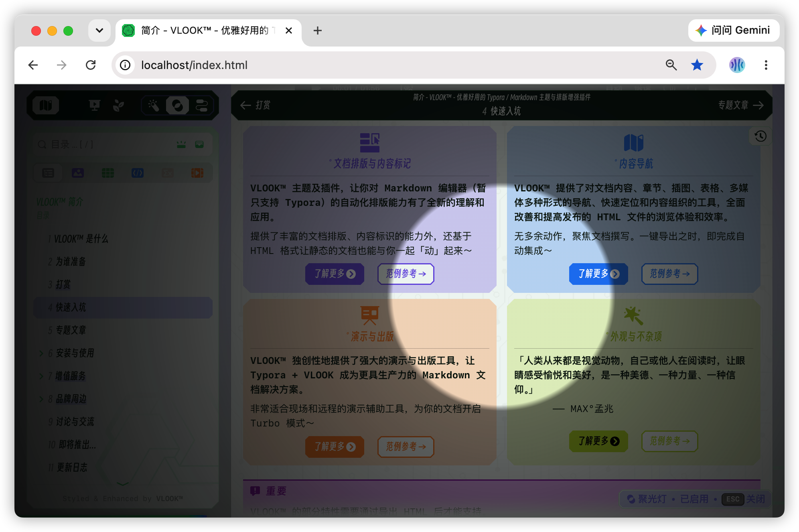Click the 内容导航 card heading
The image size is (799, 532).
(636, 164)
